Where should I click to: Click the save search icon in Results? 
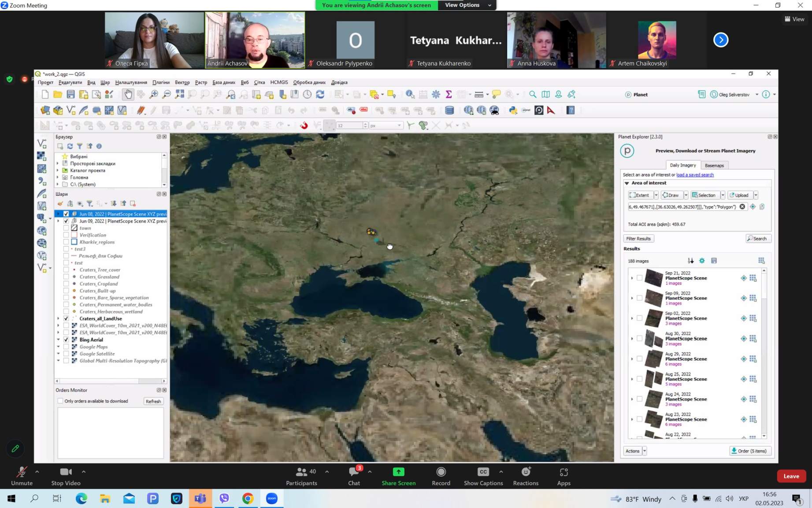[714, 261]
